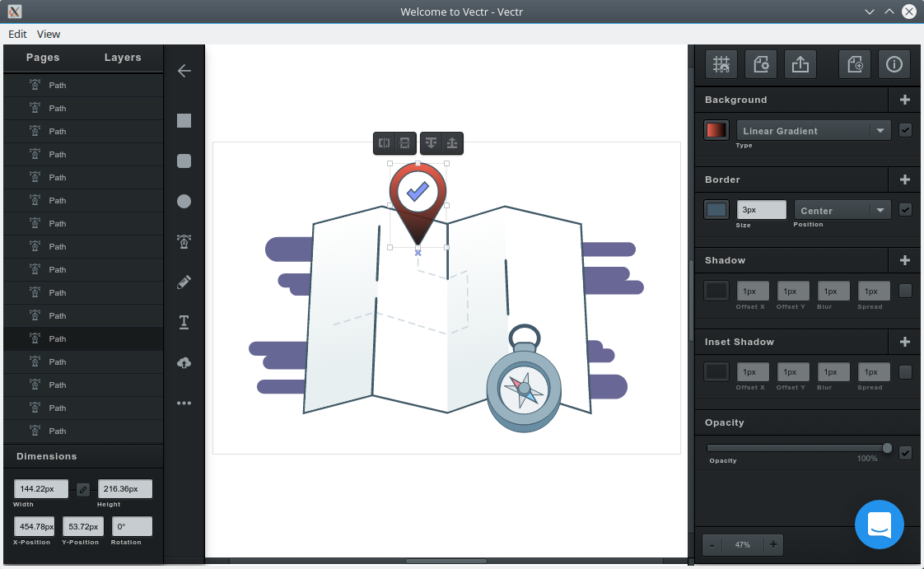Image resolution: width=924 pixels, height=569 pixels.
Task: Click the Inset Shadow Offset Y field
Action: tap(793, 371)
